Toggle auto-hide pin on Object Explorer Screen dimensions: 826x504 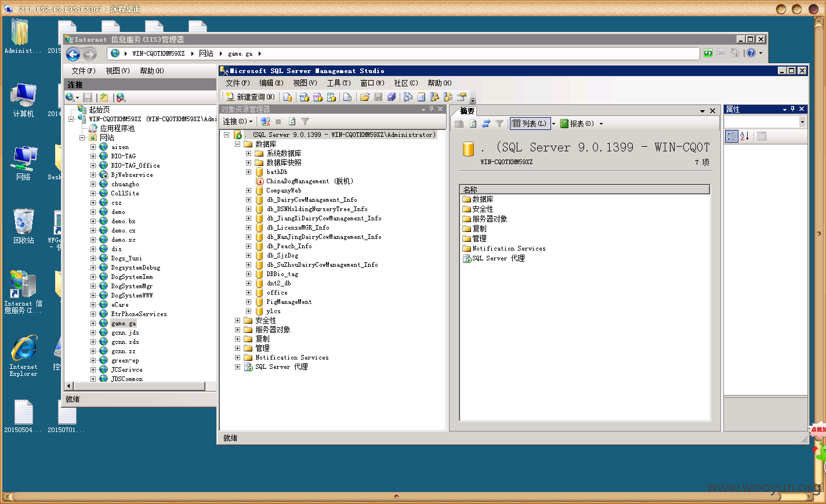(431, 109)
